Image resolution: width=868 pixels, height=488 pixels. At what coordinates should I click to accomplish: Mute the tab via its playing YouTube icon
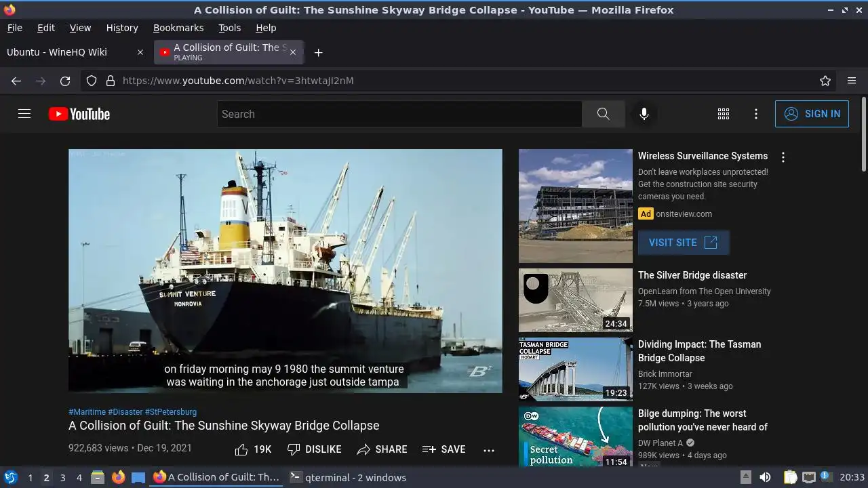click(x=165, y=52)
